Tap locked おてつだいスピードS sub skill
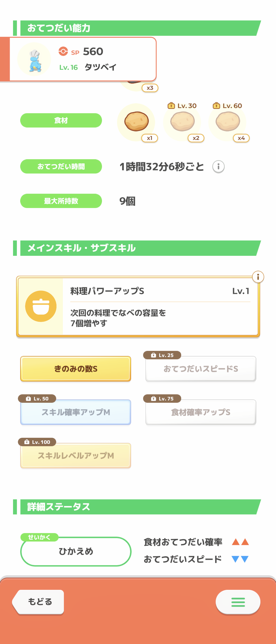This screenshot has width=276, height=644. point(201,369)
